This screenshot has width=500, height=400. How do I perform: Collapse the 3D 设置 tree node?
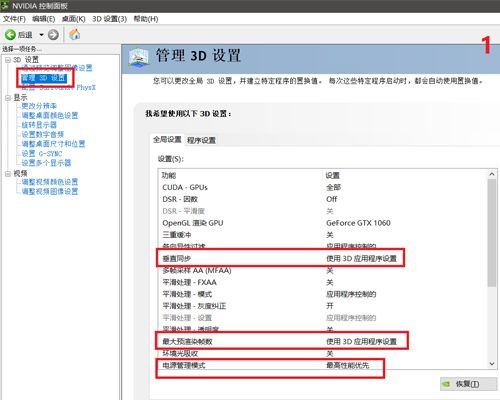[8, 60]
